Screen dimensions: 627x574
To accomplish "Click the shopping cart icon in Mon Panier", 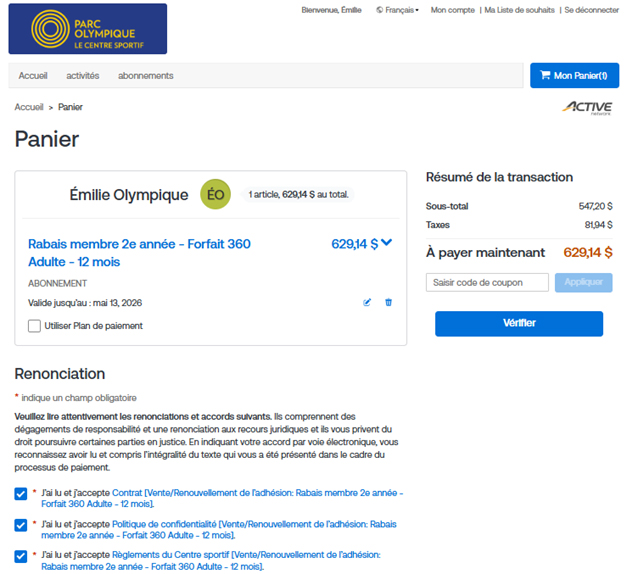I will [545, 76].
